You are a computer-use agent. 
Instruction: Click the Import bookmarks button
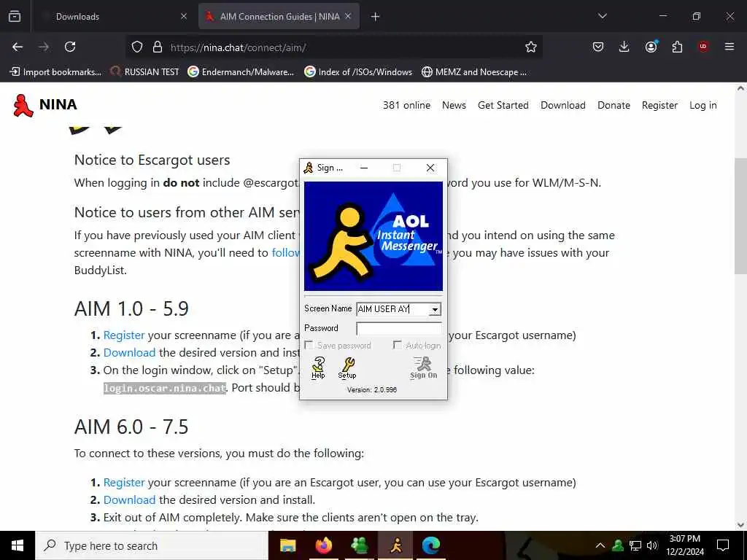pos(55,72)
